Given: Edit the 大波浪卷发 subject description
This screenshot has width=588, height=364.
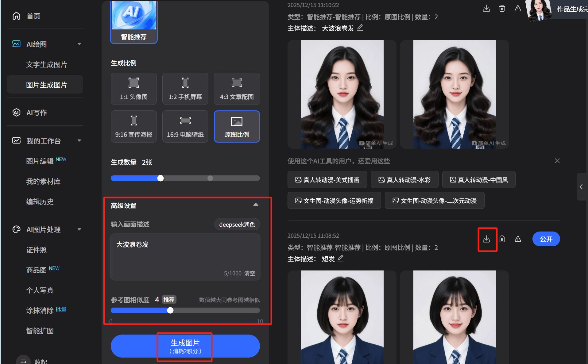Looking at the screenshot, I should (360, 28).
